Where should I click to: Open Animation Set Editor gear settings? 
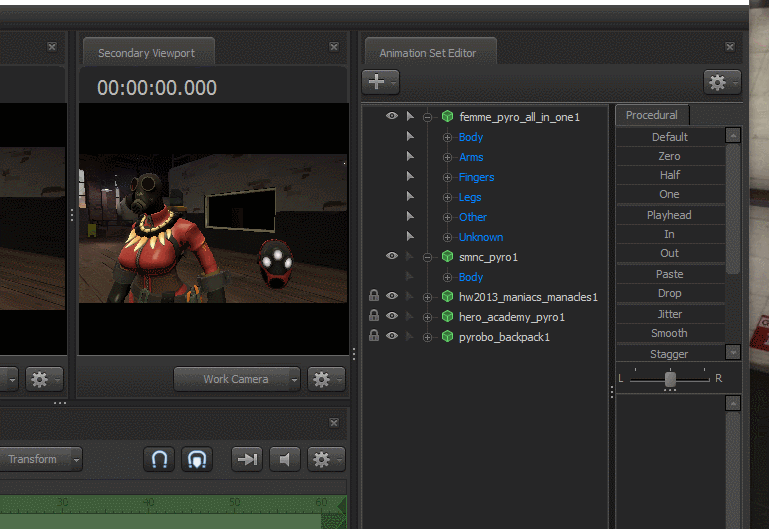[x=721, y=82]
